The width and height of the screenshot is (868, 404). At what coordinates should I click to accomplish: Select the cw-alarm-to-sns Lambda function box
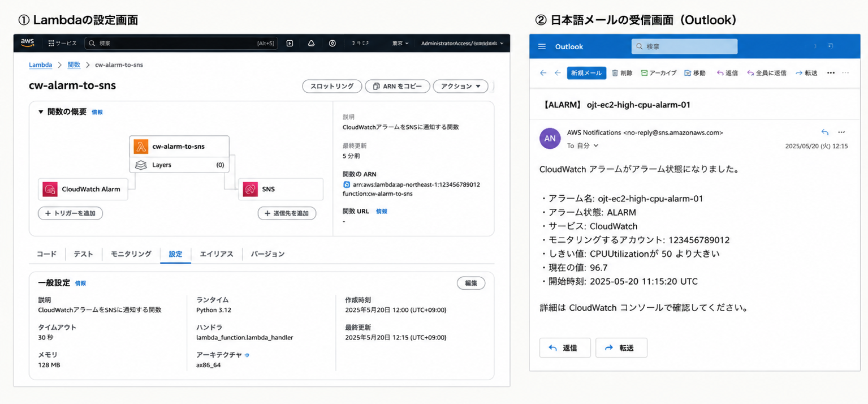tap(179, 146)
